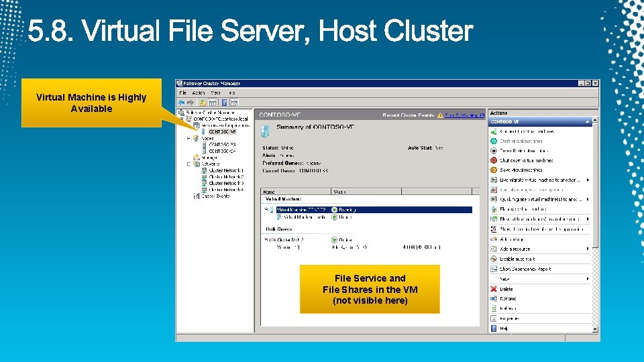The height and width of the screenshot is (362, 644).
Task: Select Cluster Network 1 in tree
Action: pos(226,170)
